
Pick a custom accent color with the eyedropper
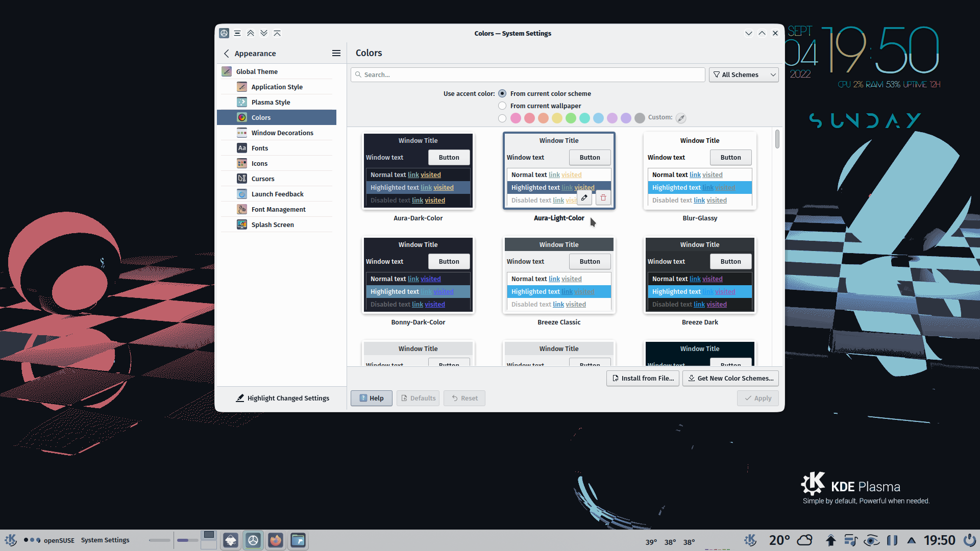click(681, 118)
